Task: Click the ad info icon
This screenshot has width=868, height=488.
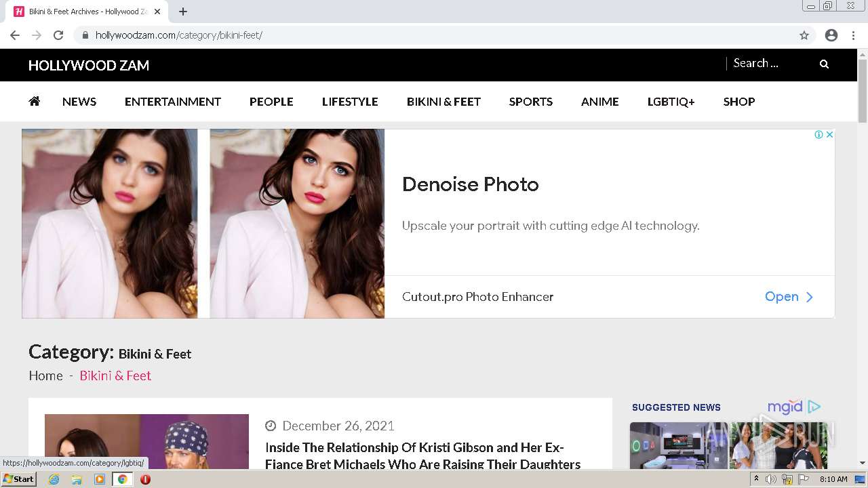Action: (818, 134)
